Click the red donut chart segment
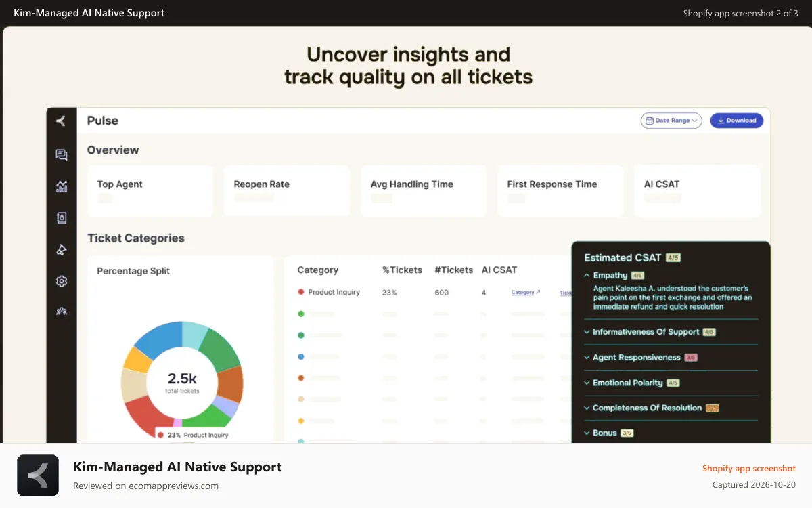This screenshot has width=812, height=508. point(144,415)
